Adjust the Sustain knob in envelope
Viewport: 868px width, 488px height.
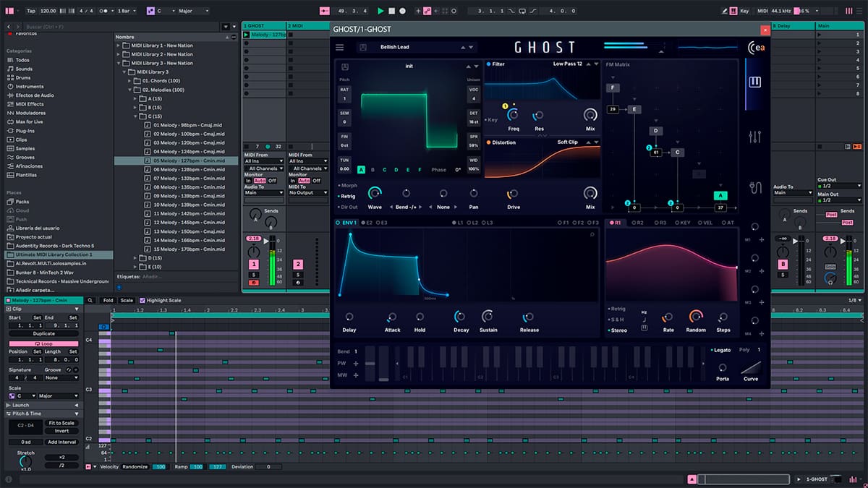coord(488,317)
